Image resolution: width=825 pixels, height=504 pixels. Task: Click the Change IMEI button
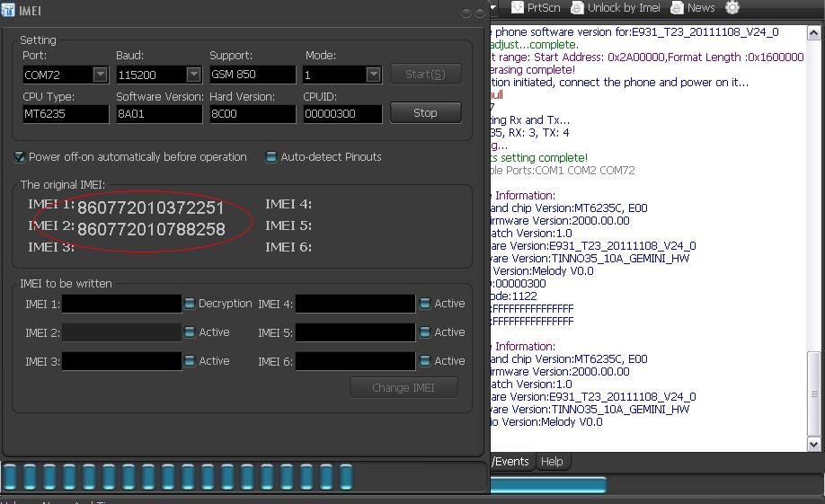(x=404, y=387)
